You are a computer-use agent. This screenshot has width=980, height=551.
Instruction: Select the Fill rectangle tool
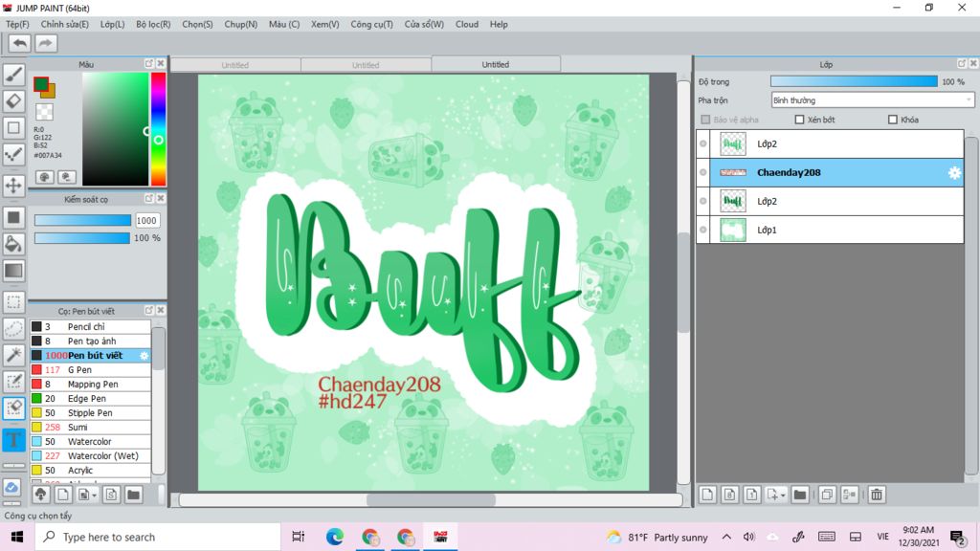(13, 217)
